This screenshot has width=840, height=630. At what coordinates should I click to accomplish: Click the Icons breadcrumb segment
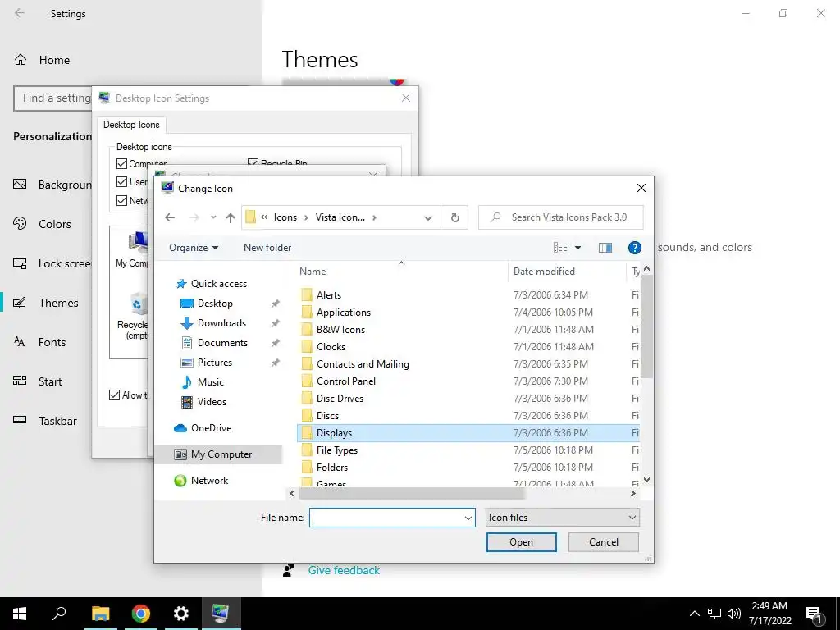click(x=285, y=217)
